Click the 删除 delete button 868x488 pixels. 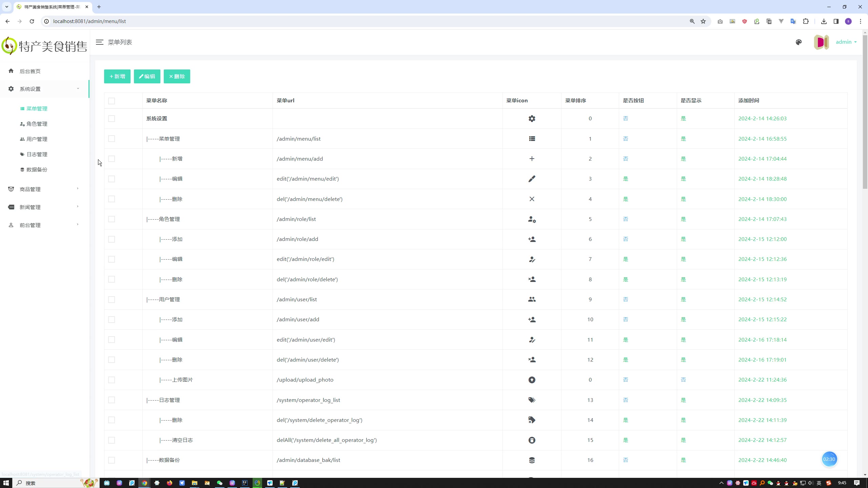[x=177, y=76]
